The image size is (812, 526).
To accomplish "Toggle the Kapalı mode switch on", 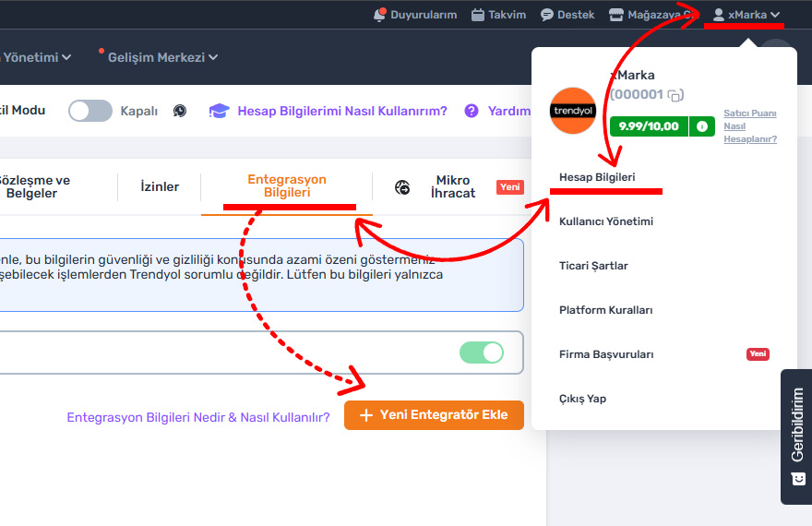I will pyautogui.click(x=90, y=111).
